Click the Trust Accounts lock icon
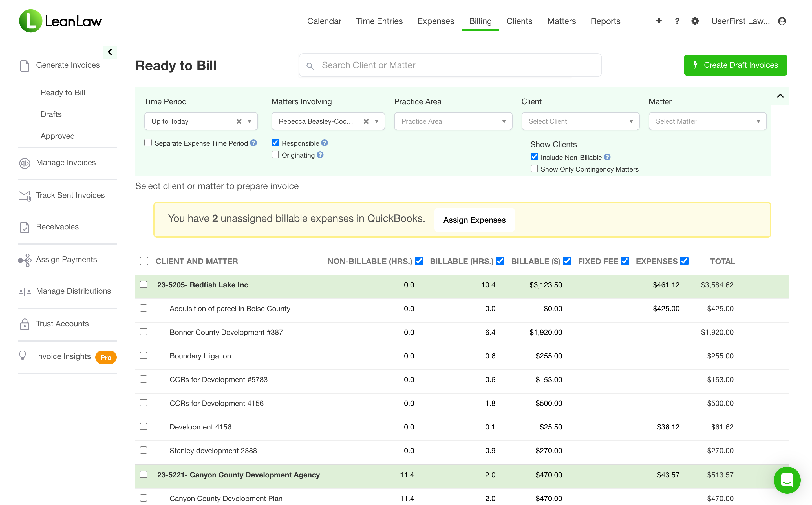 click(x=25, y=324)
